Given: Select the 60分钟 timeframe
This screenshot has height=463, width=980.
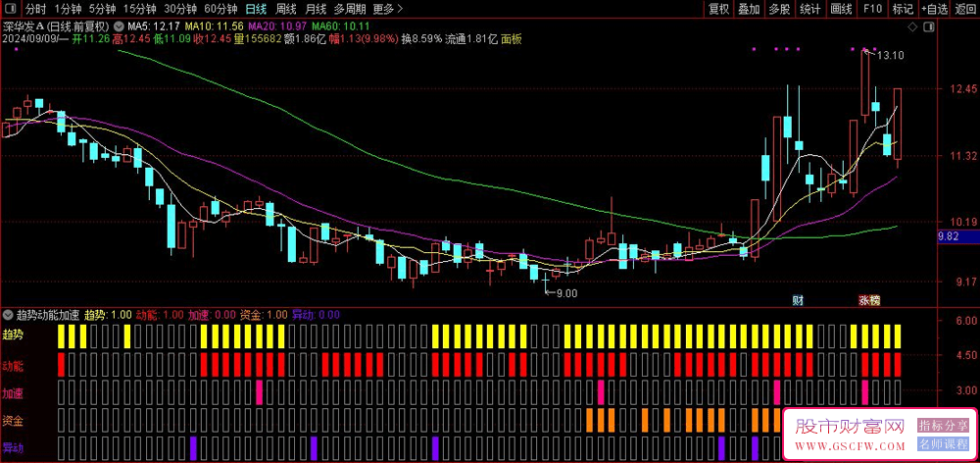Looking at the screenshot, I should [220, 9].
